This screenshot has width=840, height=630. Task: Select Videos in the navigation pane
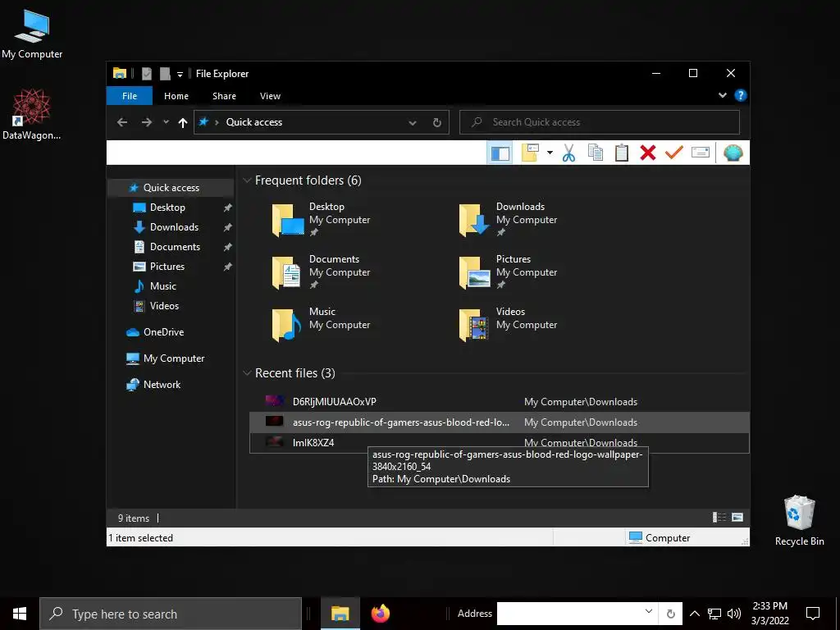coord(164,306)
